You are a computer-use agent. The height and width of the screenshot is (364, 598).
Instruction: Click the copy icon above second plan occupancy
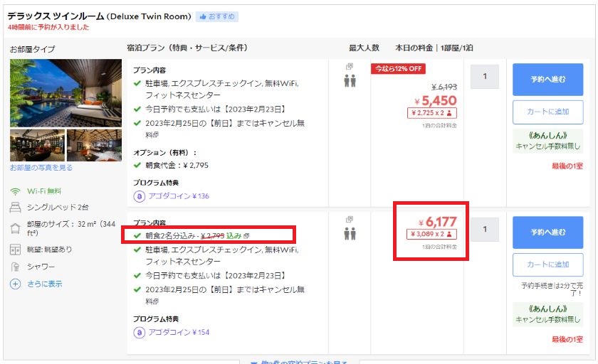click(349, 220)
